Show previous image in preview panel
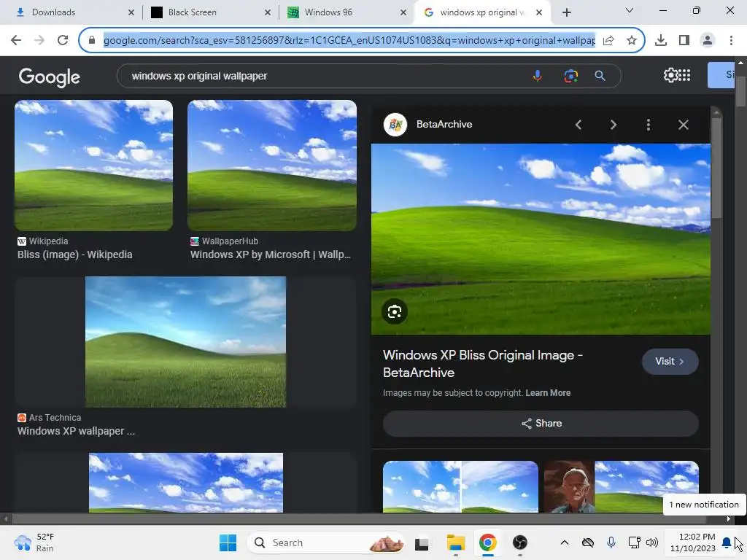 578,125
